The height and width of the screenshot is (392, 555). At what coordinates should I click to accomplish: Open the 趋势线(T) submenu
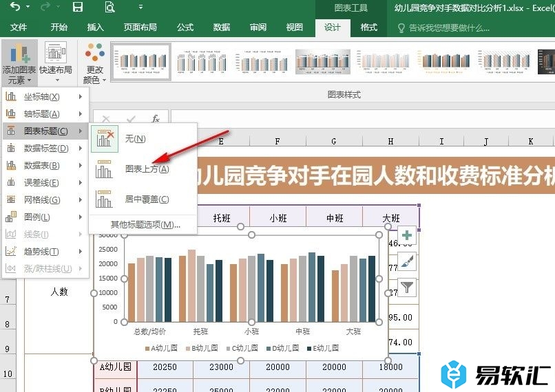pos(45,252)
